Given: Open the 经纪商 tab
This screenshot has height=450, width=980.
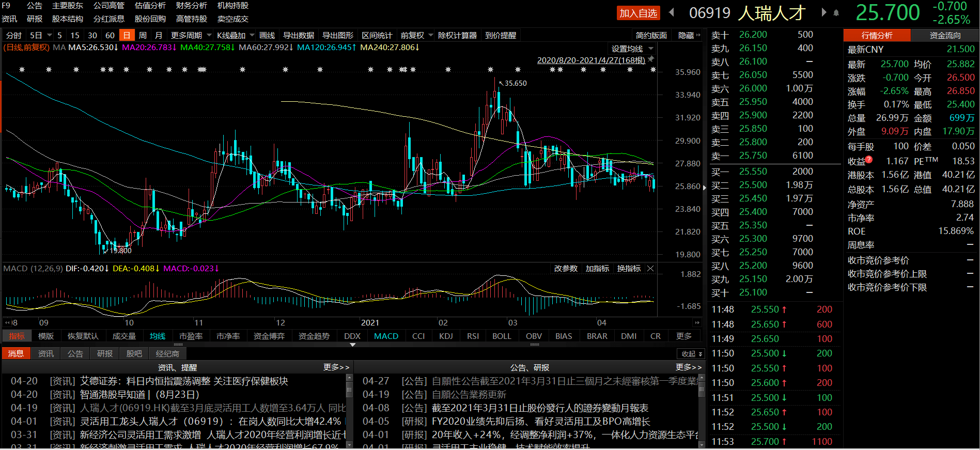Looking at the screenshot, I should point(167,354).
